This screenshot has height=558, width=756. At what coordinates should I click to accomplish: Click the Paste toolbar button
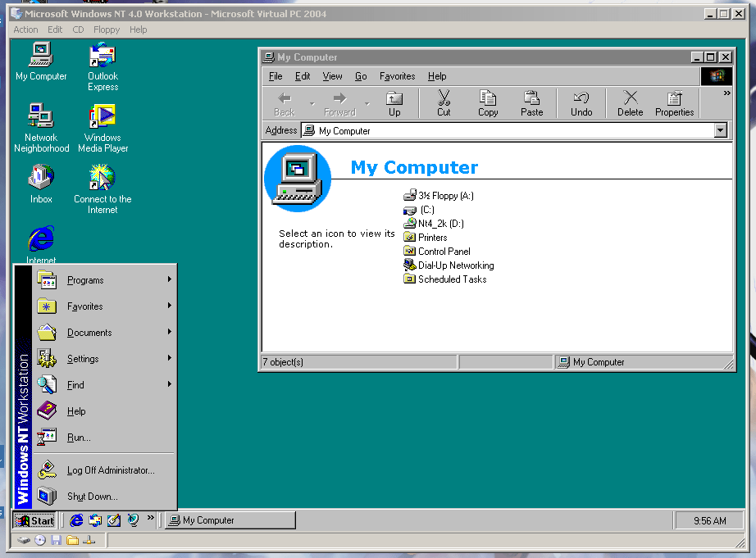pos(532,103)
